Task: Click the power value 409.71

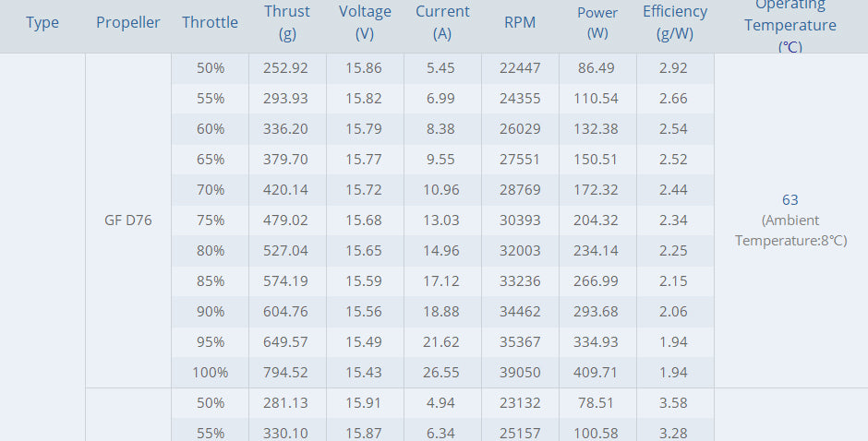Action: 597,373
